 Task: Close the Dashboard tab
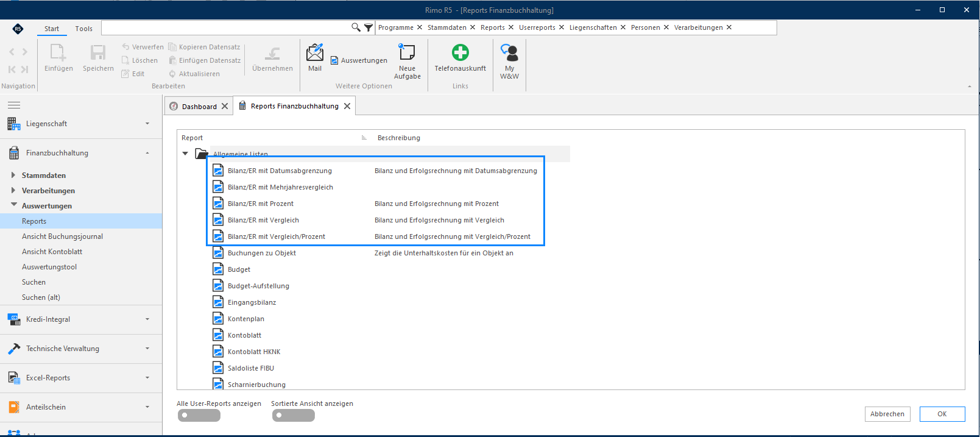pyautogui.click(x=225, y=106)
